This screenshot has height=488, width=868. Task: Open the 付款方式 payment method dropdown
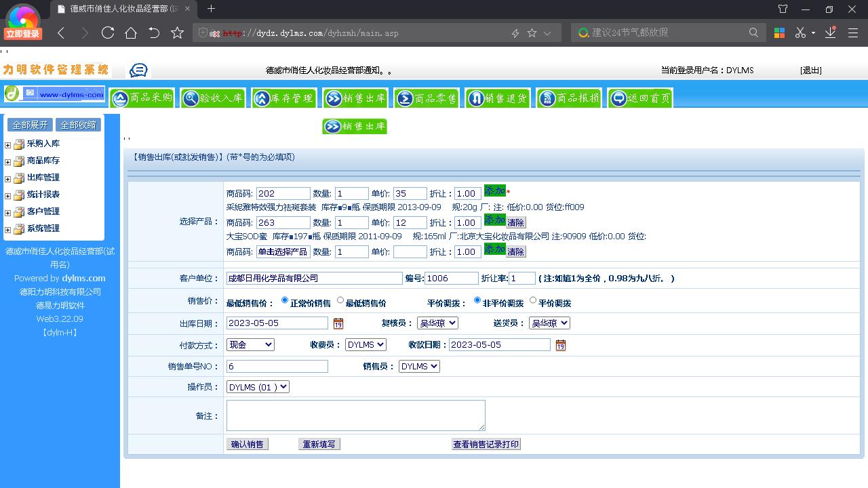[250, 344]
